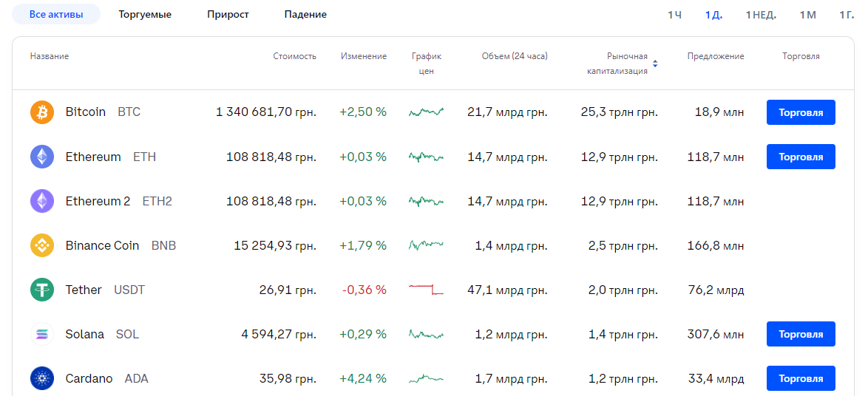868x396 pixels.
Task: Open the Solana asset name
Action: point(85,334)
